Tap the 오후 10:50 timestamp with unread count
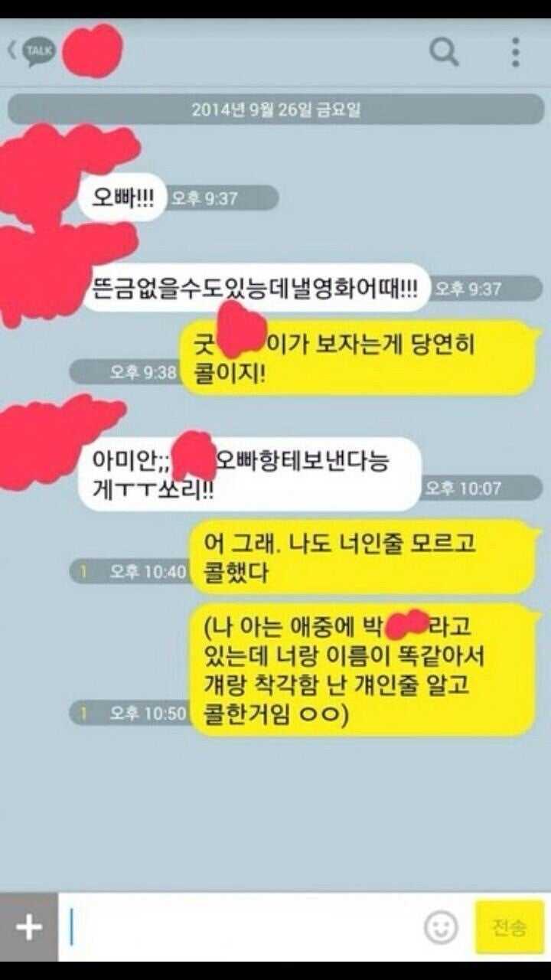551x980 pixels. pos(148,714)
